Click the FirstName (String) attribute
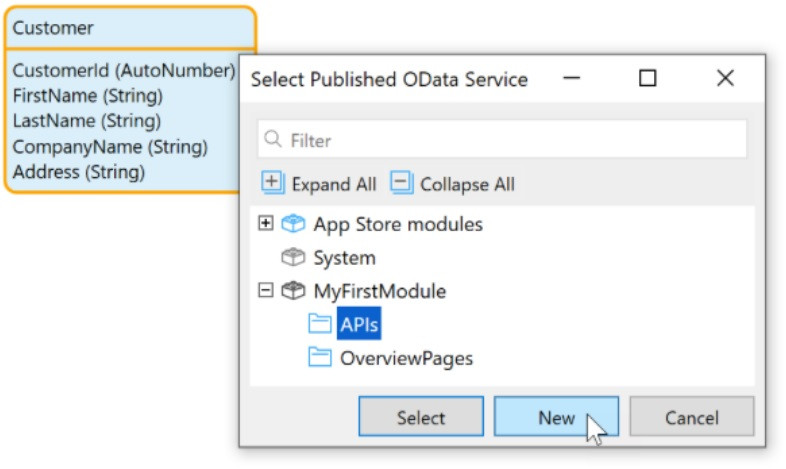Viewport: 786px width, 469px height. click(87, 96)
